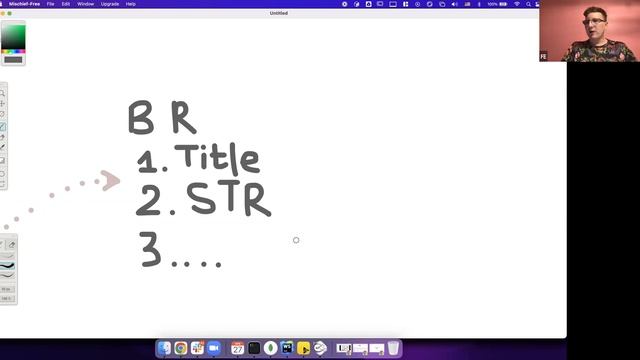640x360 pixels.
Task: Open Slack from the dock
Action: click(198, 348)
